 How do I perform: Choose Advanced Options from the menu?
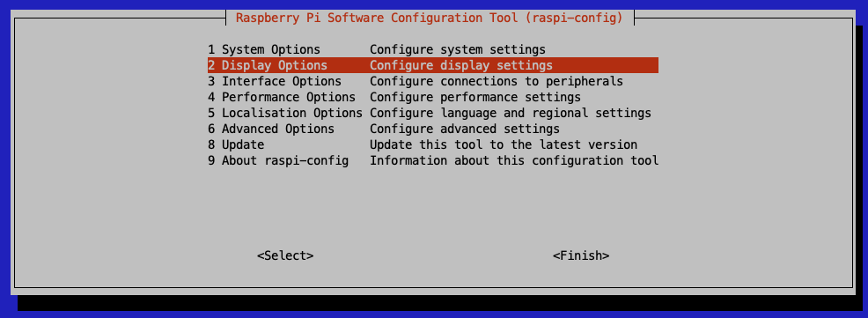click(433, 129)
